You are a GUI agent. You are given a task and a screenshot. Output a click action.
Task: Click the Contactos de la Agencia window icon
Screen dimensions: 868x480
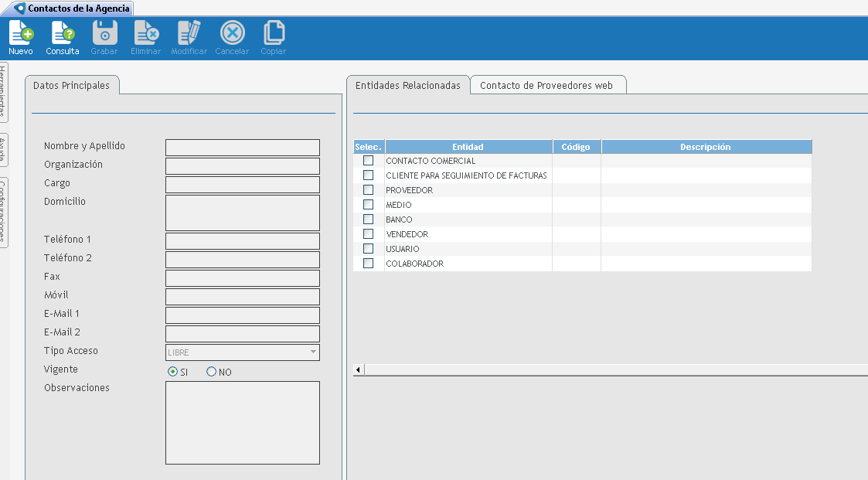[19, 8]
